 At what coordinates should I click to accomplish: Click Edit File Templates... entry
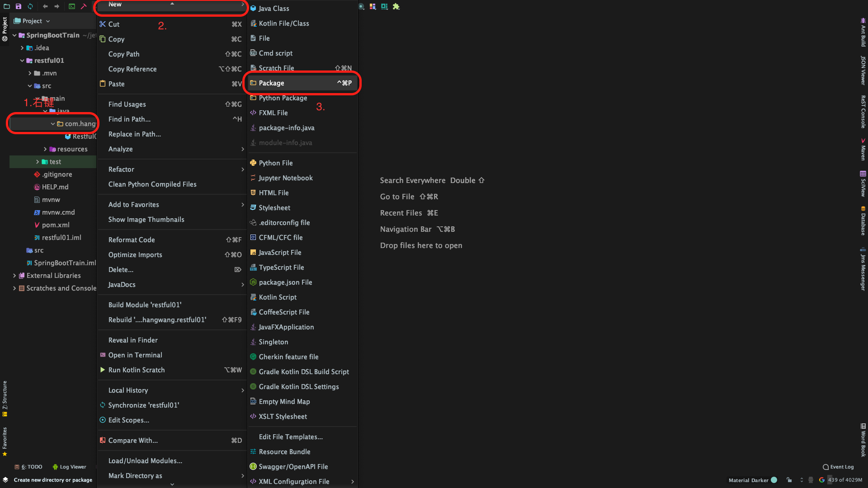291,437
